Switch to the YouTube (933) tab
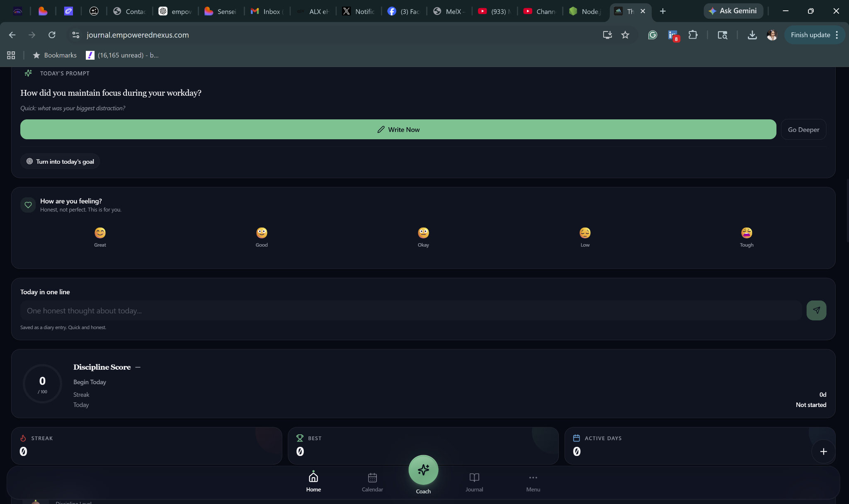The width and height of the screenshot is (849, 504). pyautogui.click(x=494, y=11)
